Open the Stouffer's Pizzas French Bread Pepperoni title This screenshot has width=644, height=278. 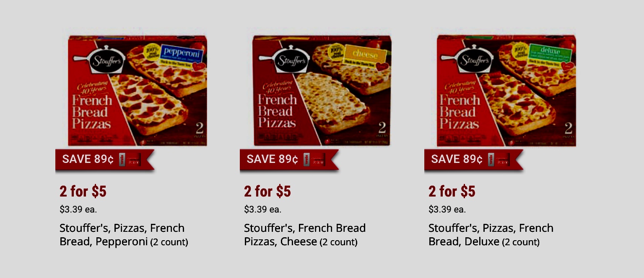[x=124, y=235]
